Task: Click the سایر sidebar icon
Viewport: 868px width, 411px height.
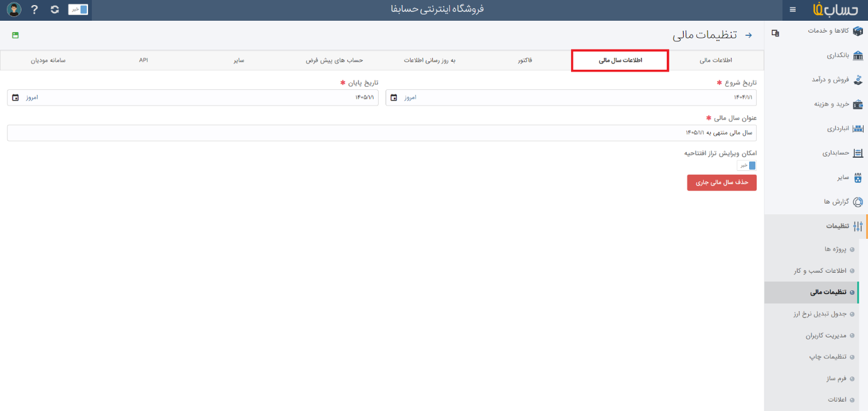Action: [858, 177]
